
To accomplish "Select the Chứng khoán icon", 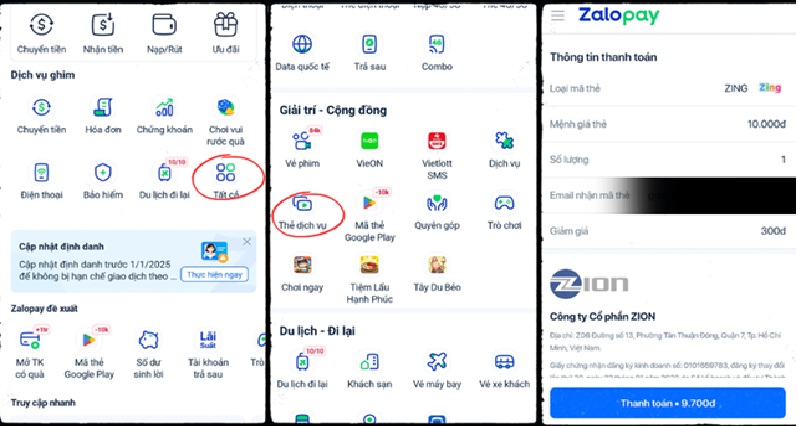I will point(164,107).
